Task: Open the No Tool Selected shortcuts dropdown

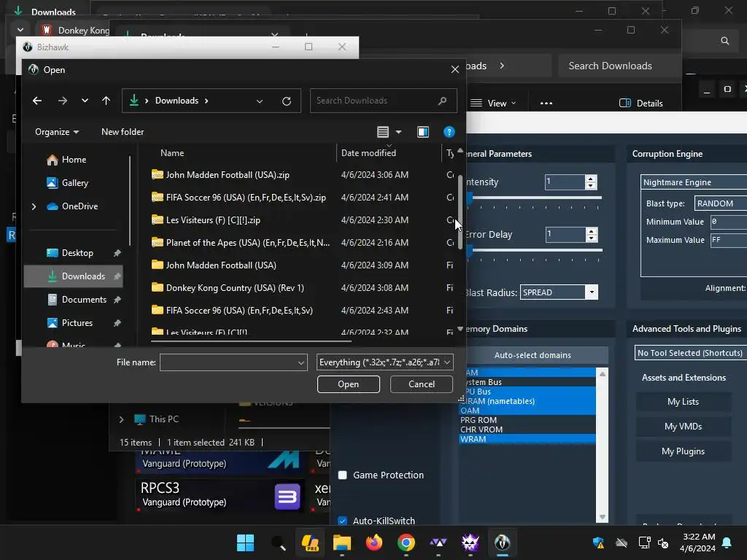Action: coord(690,353)
